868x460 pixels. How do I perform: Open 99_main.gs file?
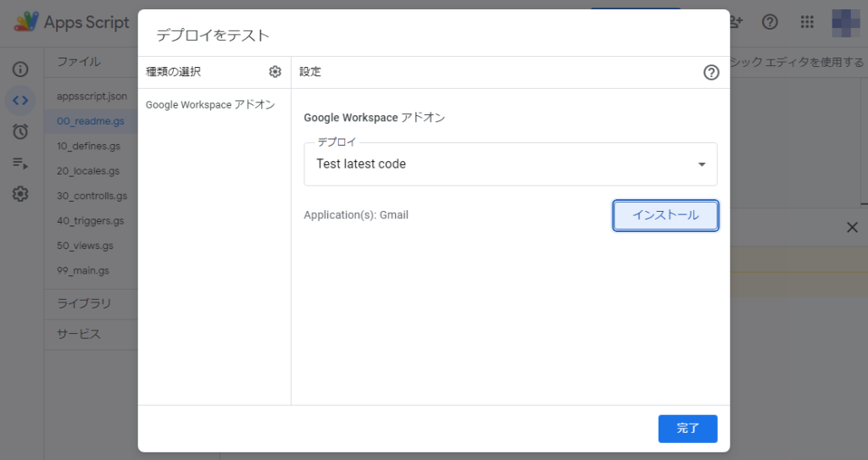(83, 271)
